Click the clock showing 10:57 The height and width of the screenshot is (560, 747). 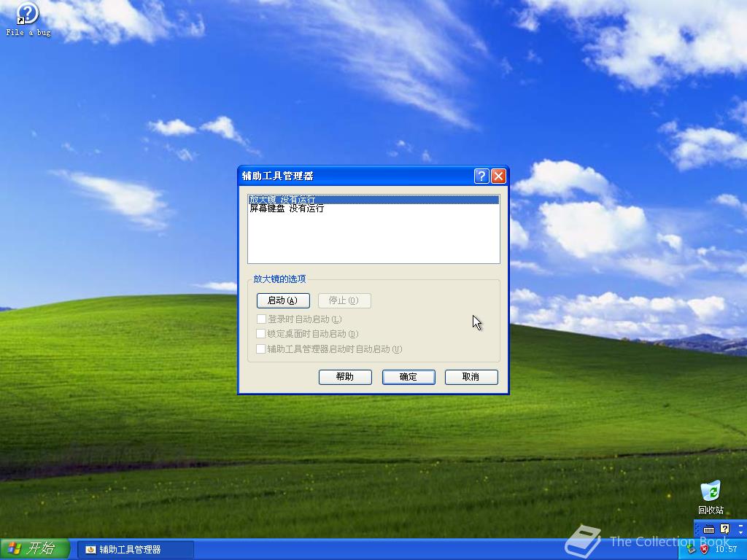click(x=727, y=548)
